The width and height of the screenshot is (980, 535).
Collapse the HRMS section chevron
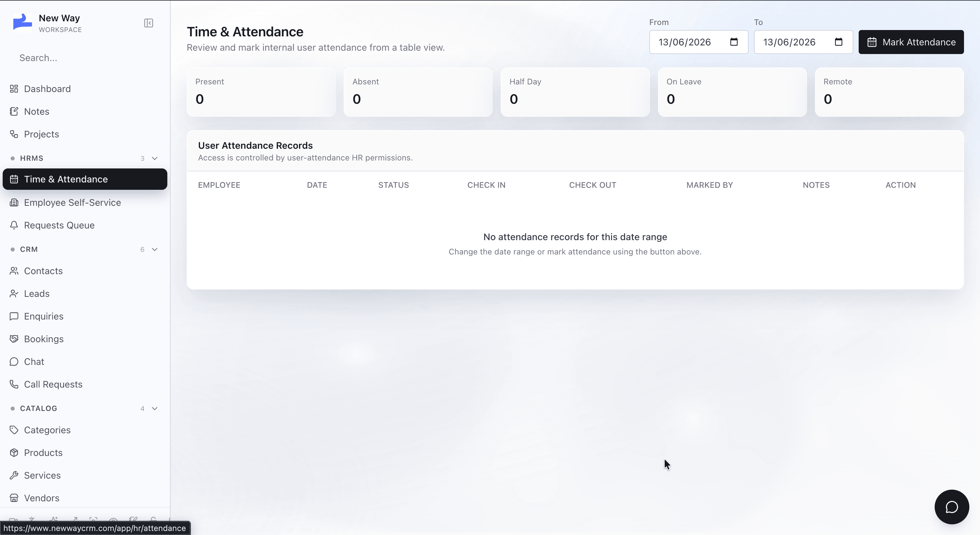coord(155,158)
